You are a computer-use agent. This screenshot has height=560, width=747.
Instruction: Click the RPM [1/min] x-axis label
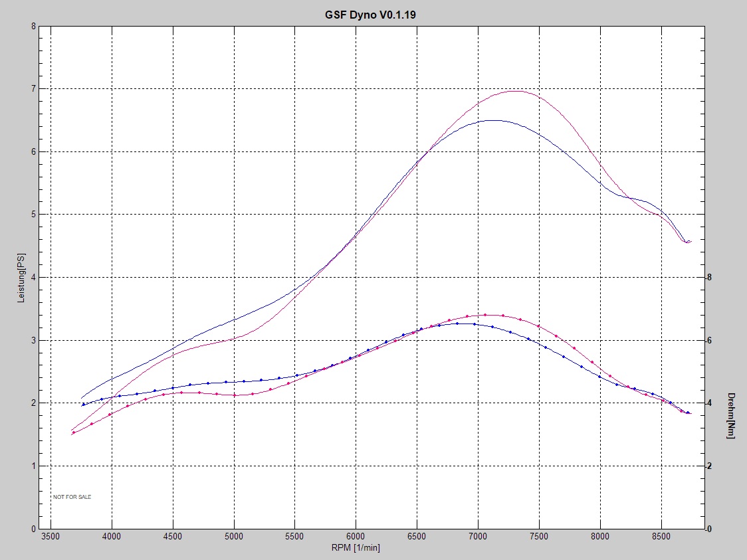356,547
